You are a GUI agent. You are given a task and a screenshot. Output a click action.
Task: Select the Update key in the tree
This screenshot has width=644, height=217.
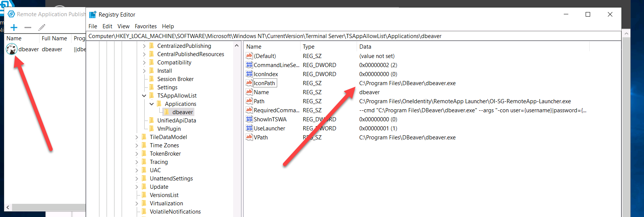point(159,187)
